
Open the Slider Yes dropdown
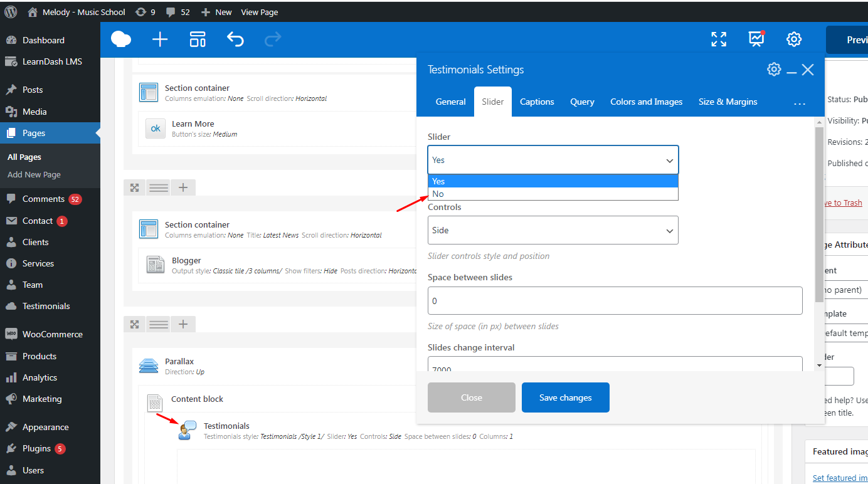click(x=553, y=160)
